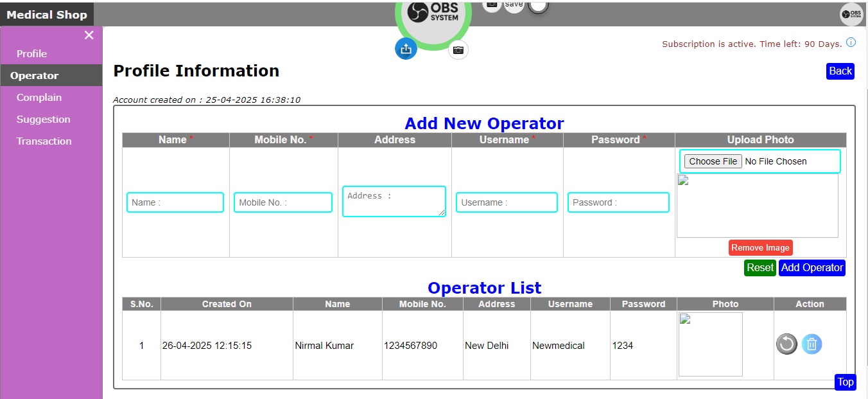Click the OBS System avatar at top right

(x=851, y=14)
